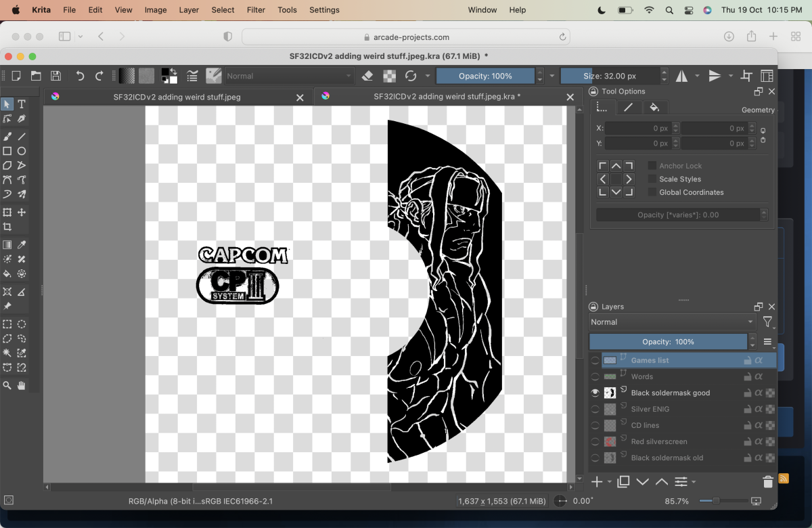Show the Silver ENIG layer
The width and height of the screenshot is (812, 528).
(595, 409)
